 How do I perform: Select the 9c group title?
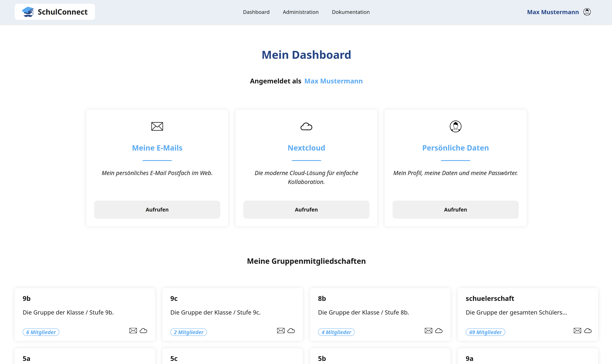coord(174,298)
